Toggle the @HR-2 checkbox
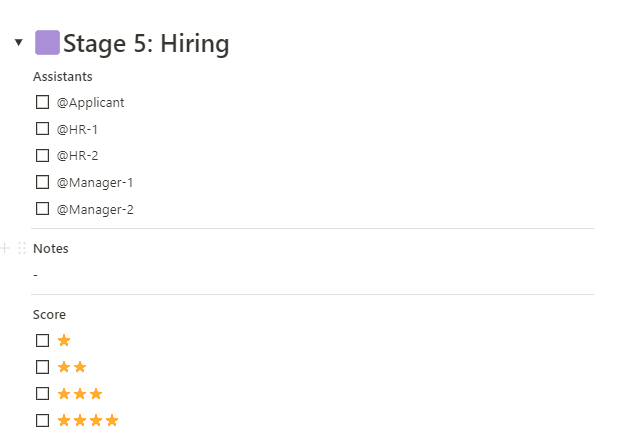This screenshot has height=442, width=626. pos(43,155)
